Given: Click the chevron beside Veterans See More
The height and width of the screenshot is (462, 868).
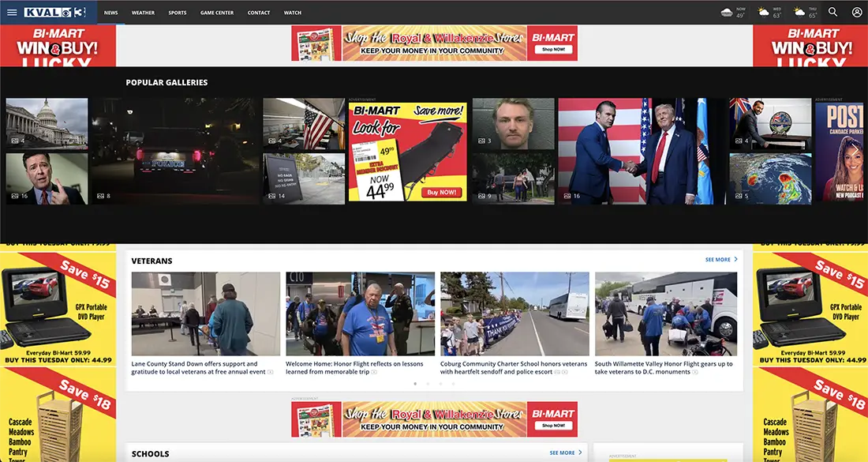Looking at the screenshot, I should pyautogui.click(x=735, y=259).
